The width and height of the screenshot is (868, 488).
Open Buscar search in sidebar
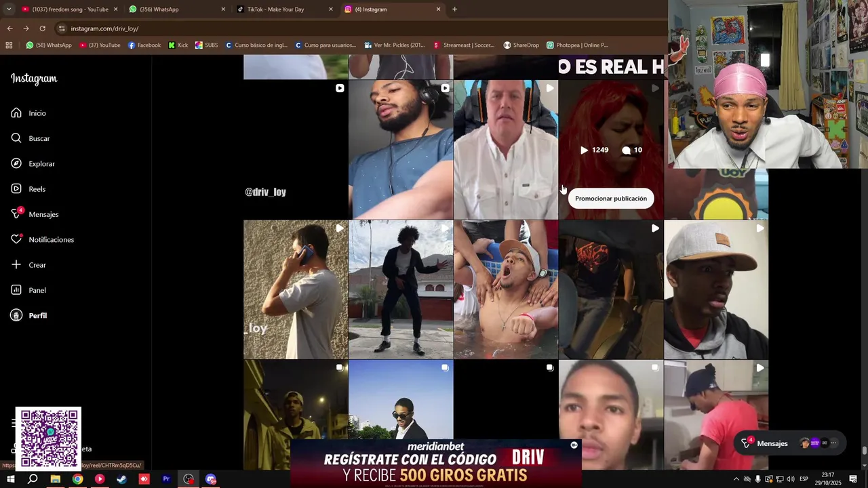point(31,138)
